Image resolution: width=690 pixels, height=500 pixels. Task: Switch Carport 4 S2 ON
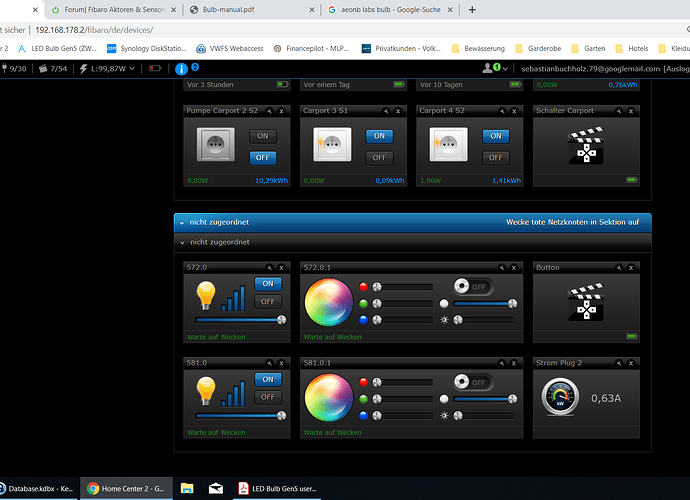coord(496,136)
